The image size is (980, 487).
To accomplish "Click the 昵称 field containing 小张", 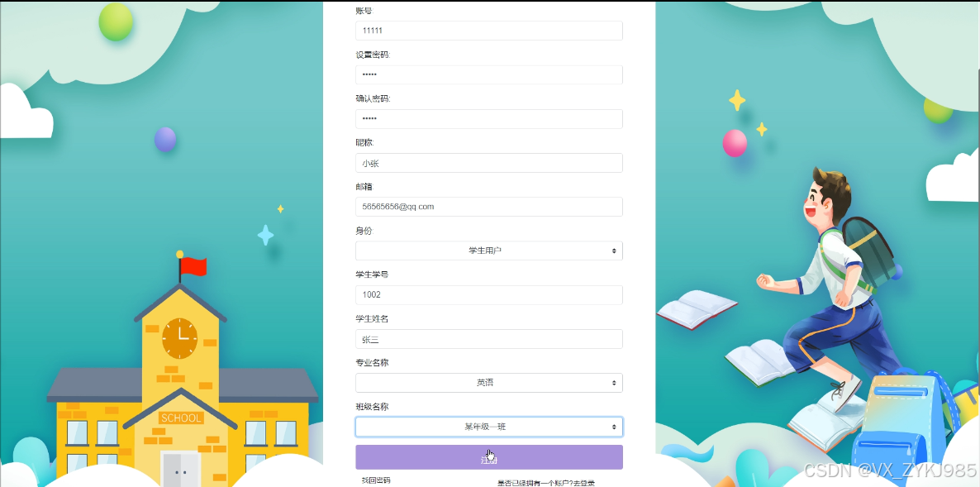I will point(488,163).
